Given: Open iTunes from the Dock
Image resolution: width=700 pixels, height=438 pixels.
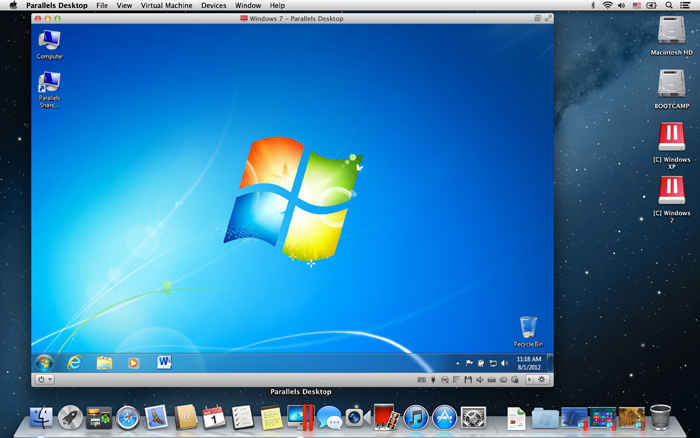Looking at the screenshot, I should [416, 418].
